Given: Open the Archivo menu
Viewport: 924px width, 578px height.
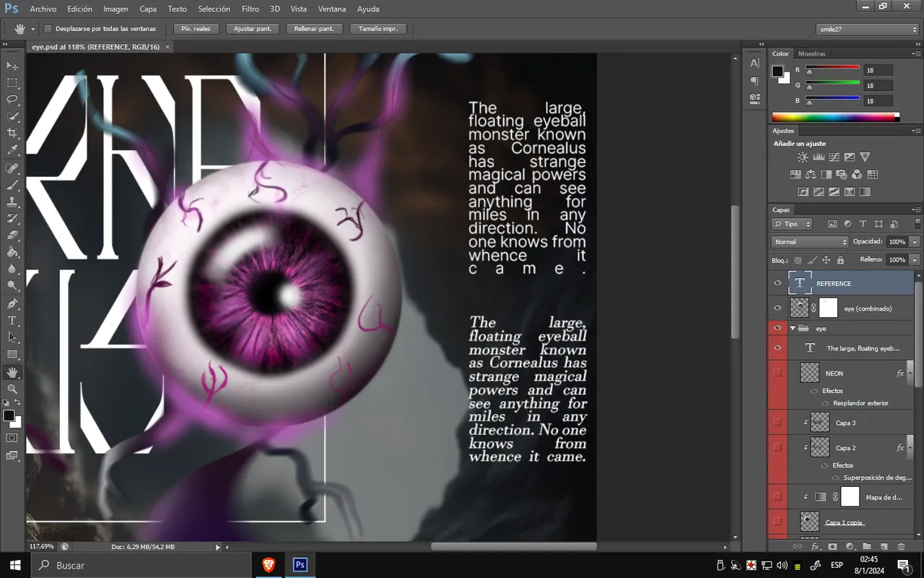Looking at the screenshot, I should click(x=43, y=9).
